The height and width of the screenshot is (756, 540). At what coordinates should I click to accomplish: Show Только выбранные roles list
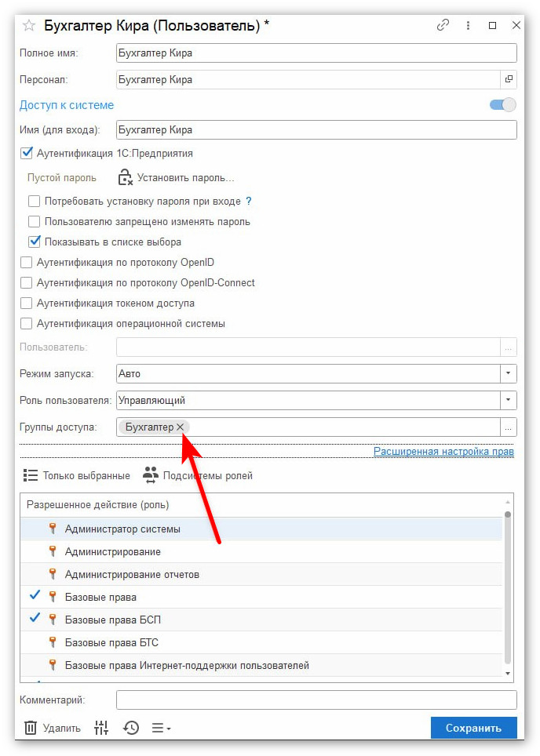coord(77,476)
